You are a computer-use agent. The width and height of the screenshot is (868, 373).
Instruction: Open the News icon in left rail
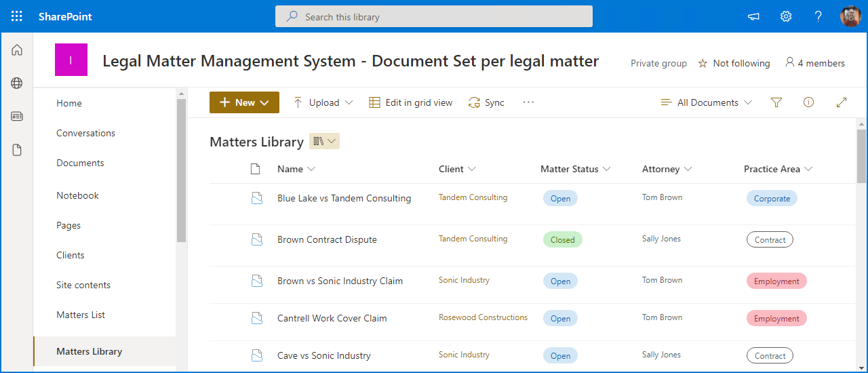point(17,116)
